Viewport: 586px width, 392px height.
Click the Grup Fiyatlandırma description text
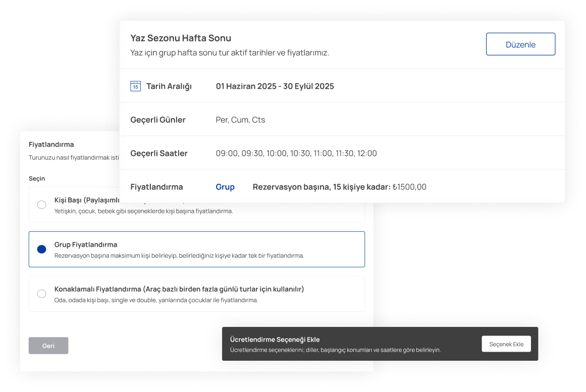(x=179, y=256)
